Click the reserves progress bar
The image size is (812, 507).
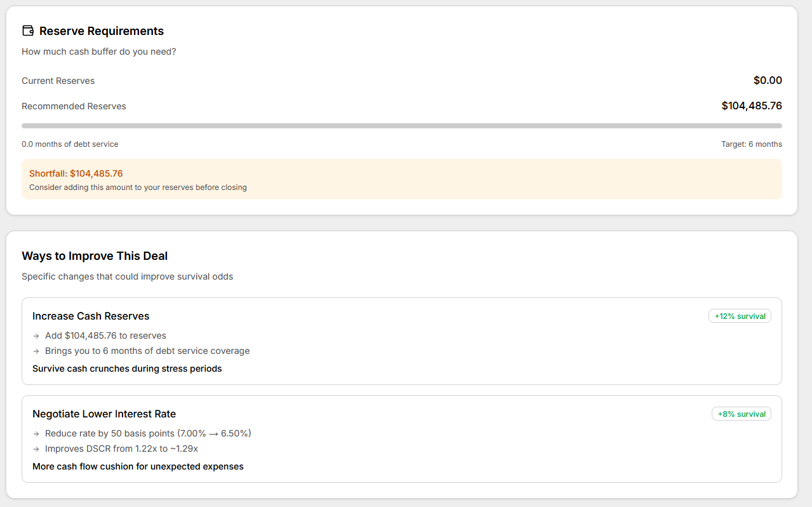(403, 125)
